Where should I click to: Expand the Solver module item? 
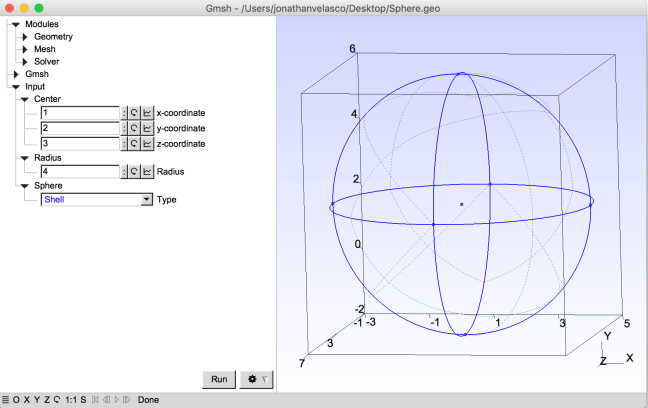click(25, 62)
